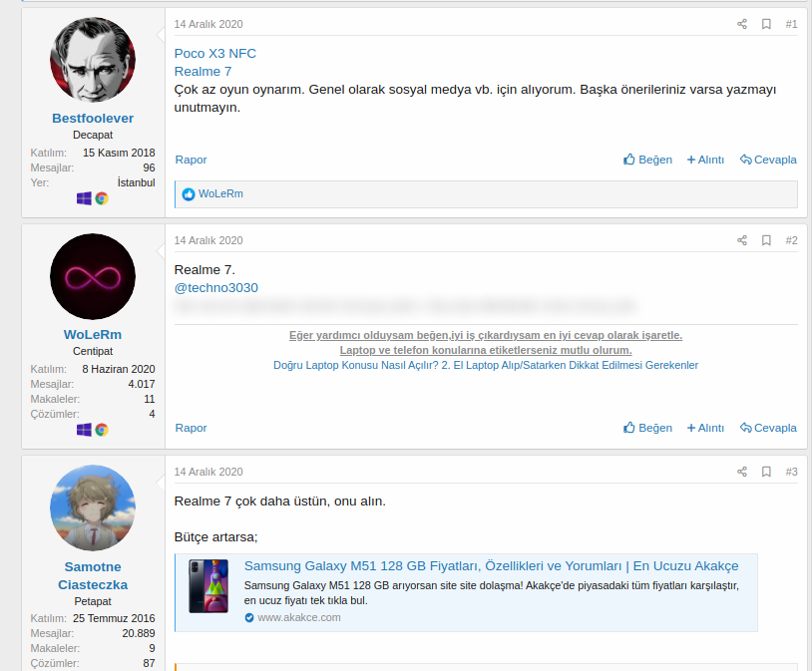Bookmark post #3
Viewport: 812px width, 671px height.
(x=766, y=472)
